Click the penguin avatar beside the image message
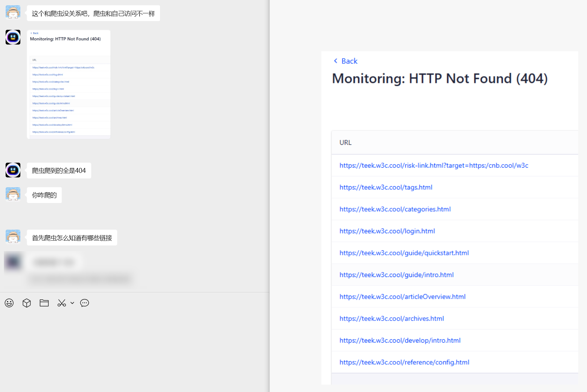 pyautogui.click(x=13, y=37)
